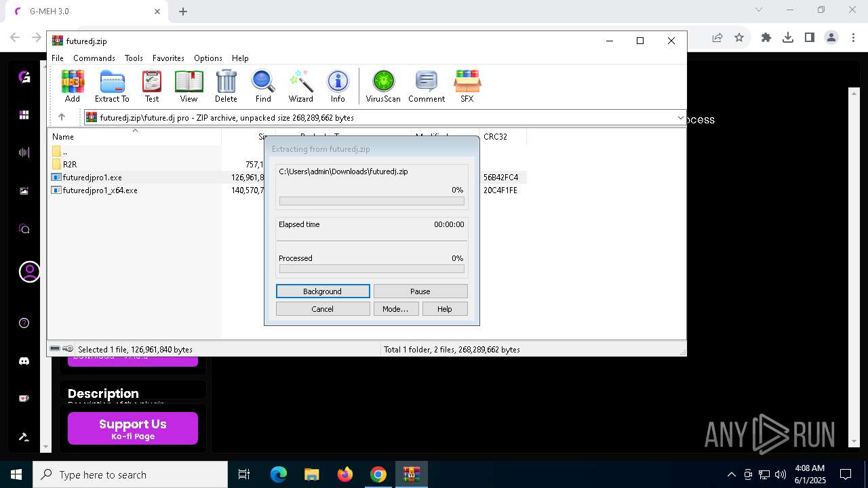Sort by the CRC32 column header
The image size is (868, 488).
coord(502,137)
